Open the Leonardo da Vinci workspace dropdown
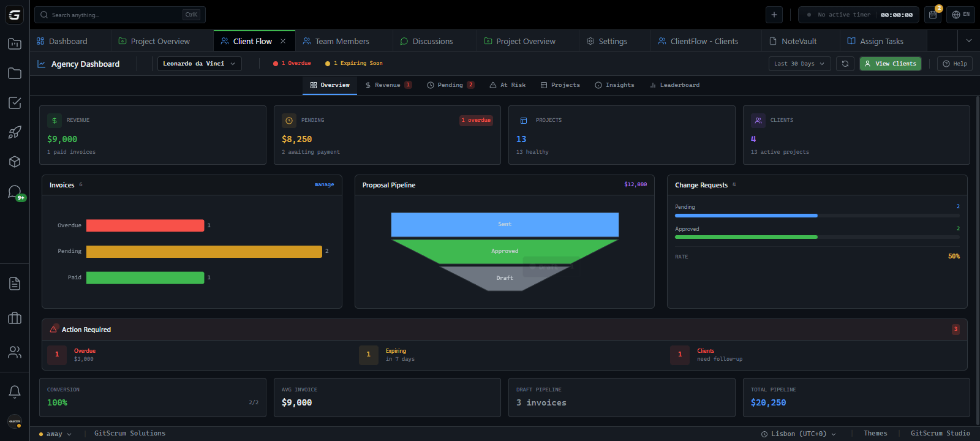The width and height of the screenshot is (980, 441). (x=199, y=64)
